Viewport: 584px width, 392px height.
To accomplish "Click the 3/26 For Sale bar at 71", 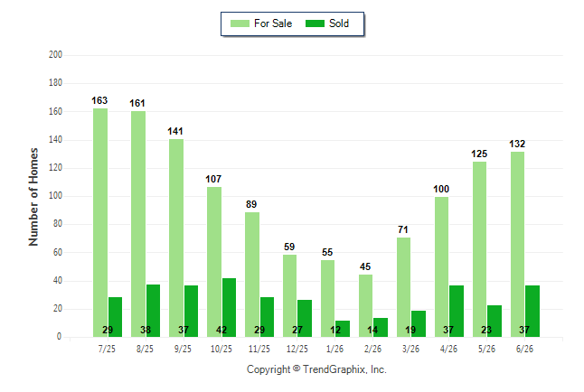I will point(404,287).
